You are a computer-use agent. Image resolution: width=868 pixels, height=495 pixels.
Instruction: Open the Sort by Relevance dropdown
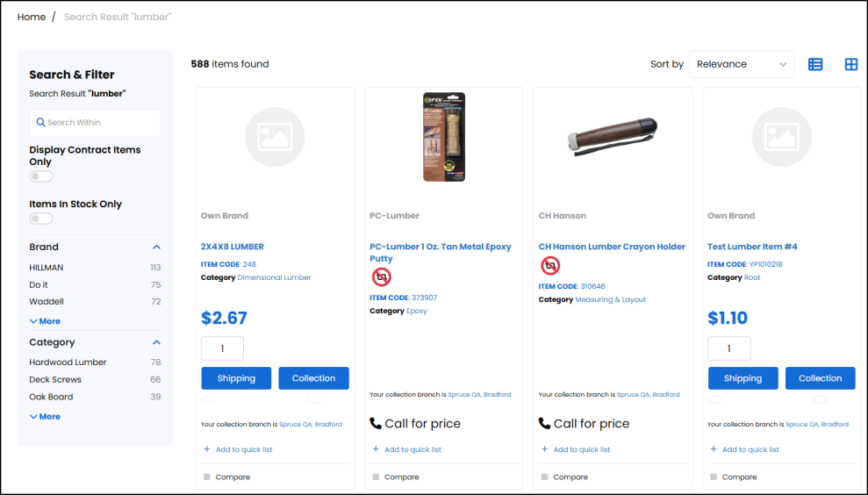coord(741,64)
